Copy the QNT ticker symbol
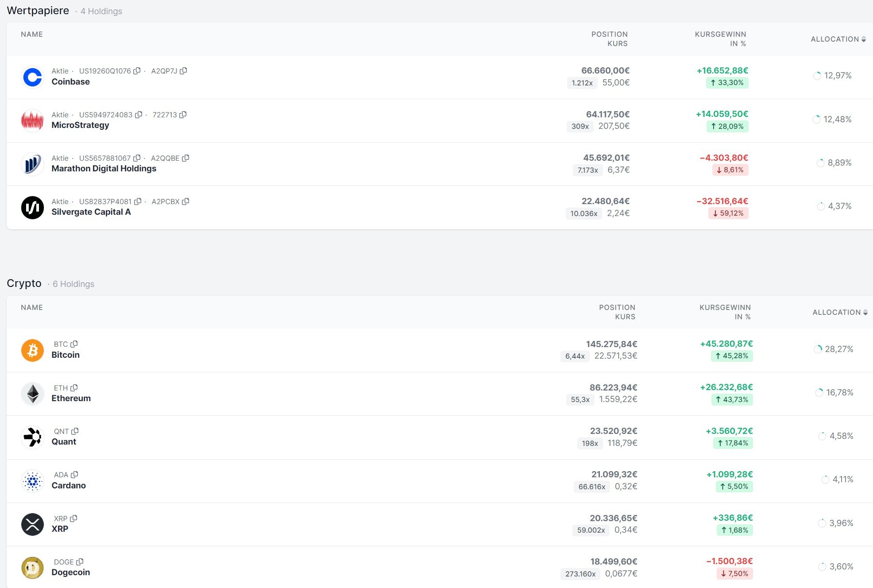 point(75,431)
